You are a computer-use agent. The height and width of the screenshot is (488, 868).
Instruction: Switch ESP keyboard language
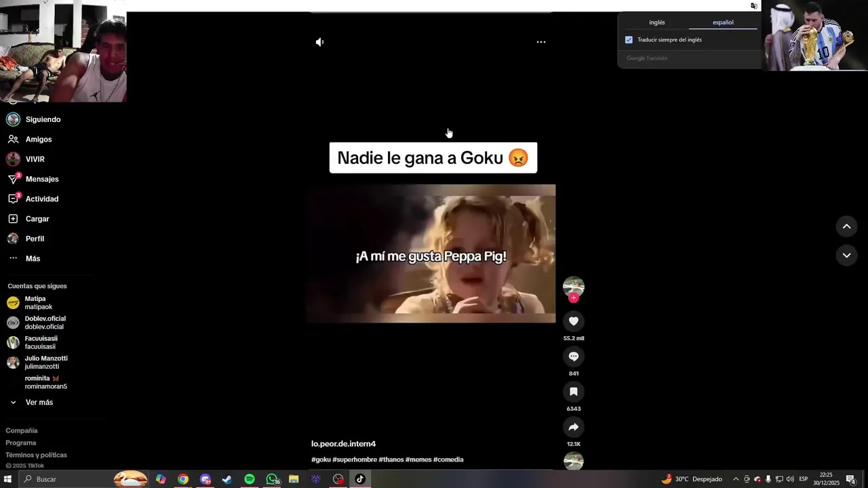point(804,479)
